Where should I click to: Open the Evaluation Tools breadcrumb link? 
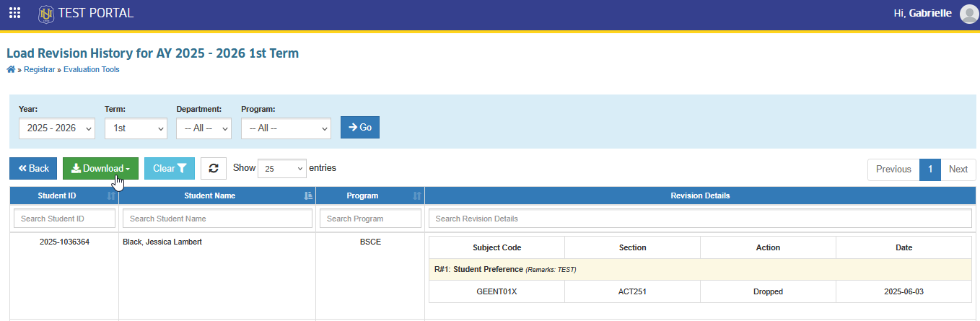click(x=92, y=70)
